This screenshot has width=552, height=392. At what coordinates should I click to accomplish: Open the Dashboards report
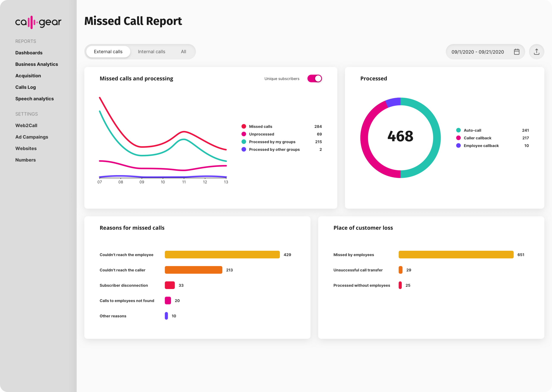[x=29, y=53]
